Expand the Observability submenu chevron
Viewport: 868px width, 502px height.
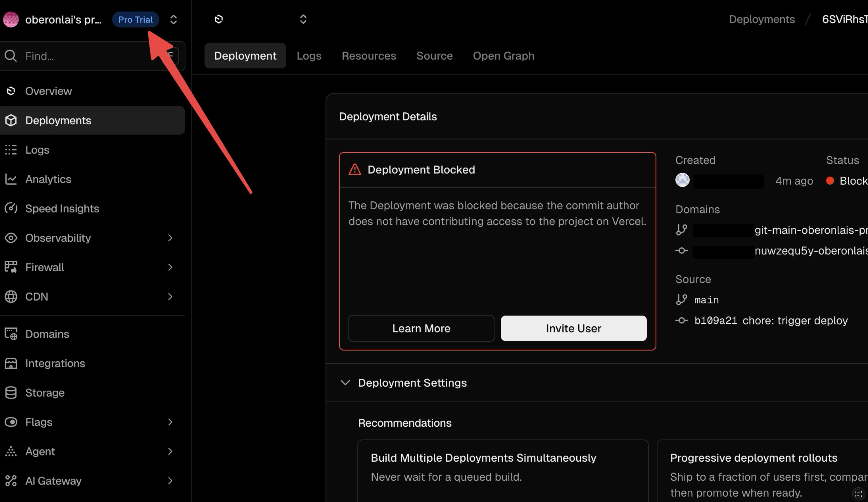[170, 238]
